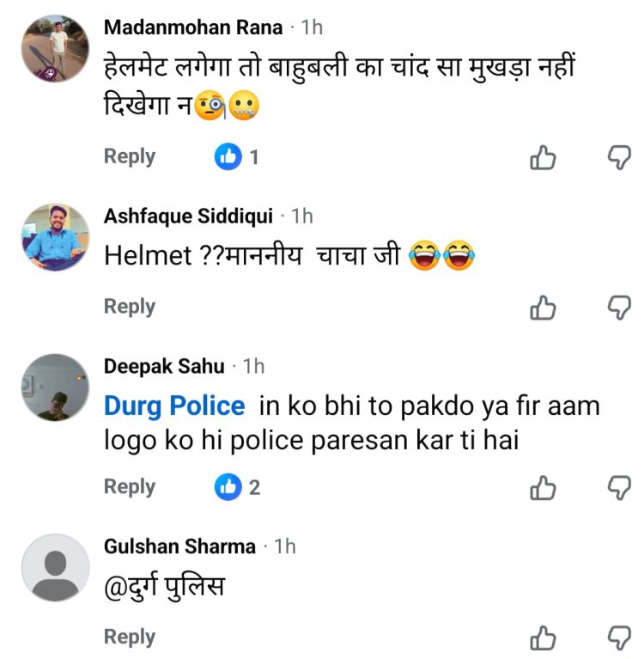Like Madanmohan Rana's comment
The height and width of the screenshot is (659, 644).
coord(544,157)
